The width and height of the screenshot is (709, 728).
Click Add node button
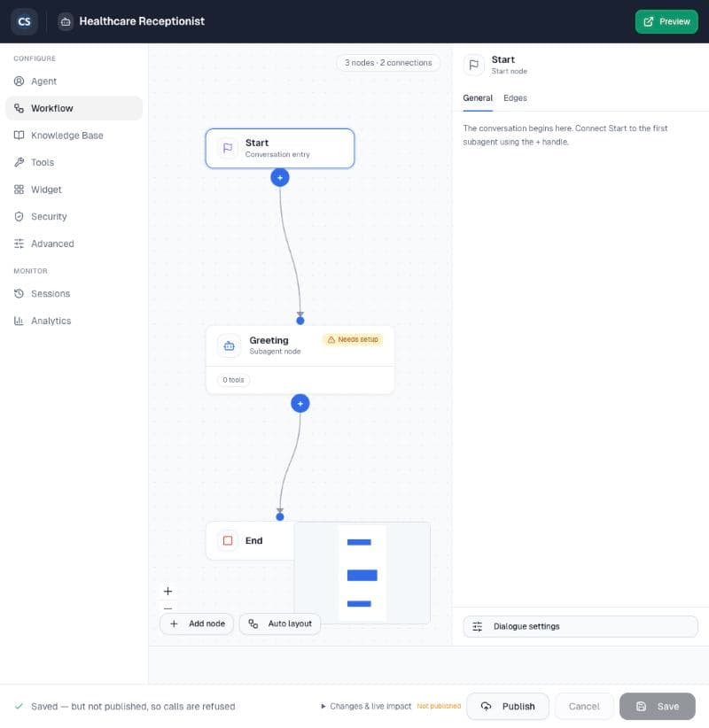click(197, 624)
